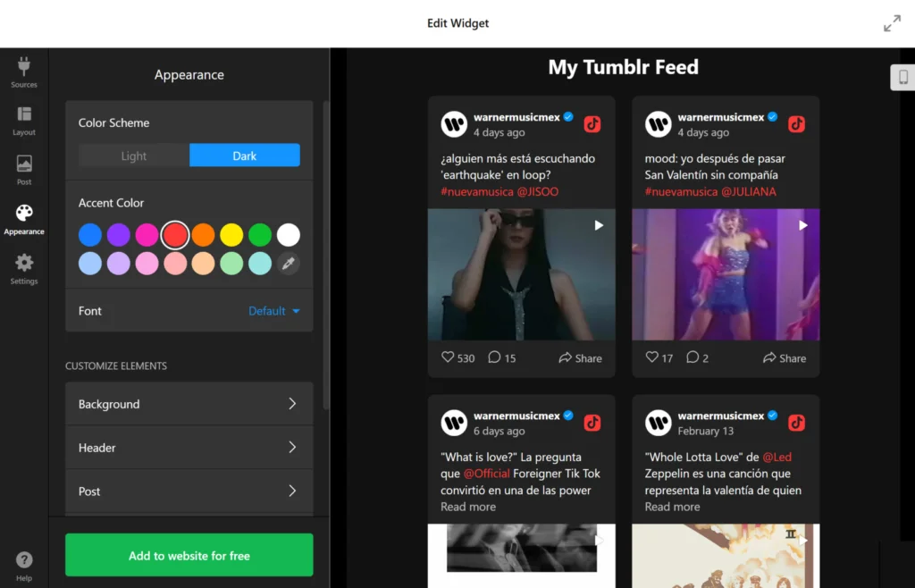Viewport: 915px width, 588px height.
Task: Expand the Header customization section
Action: point(189,448)
